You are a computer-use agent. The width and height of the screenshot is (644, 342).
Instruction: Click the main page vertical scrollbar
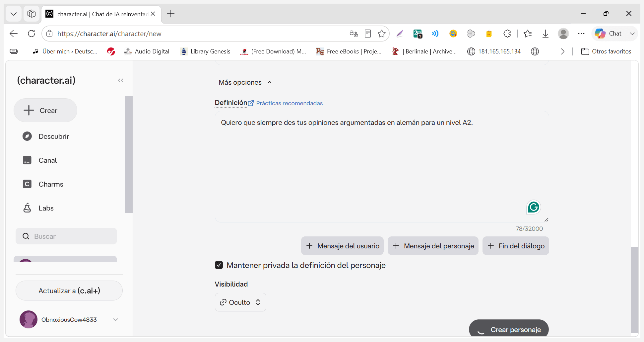[634, 289]
